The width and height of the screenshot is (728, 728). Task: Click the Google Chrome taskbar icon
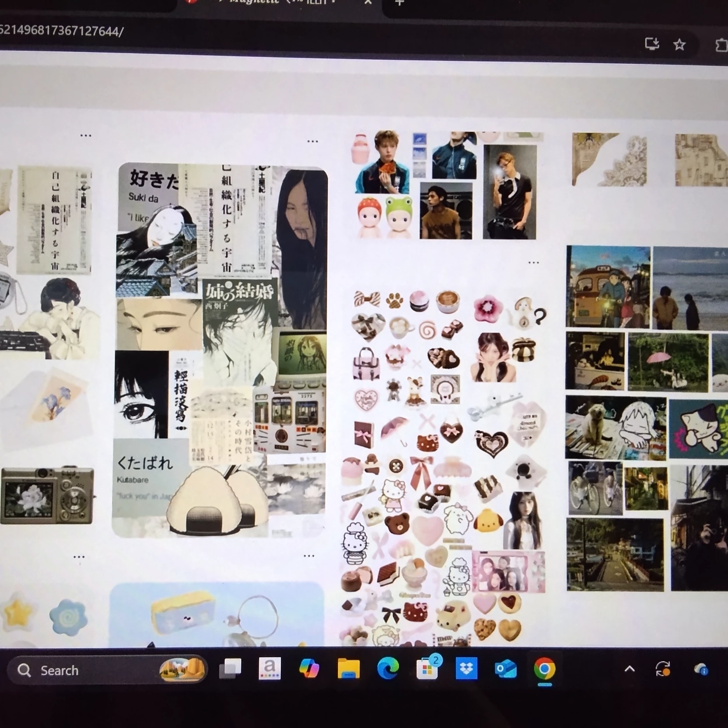545,669
